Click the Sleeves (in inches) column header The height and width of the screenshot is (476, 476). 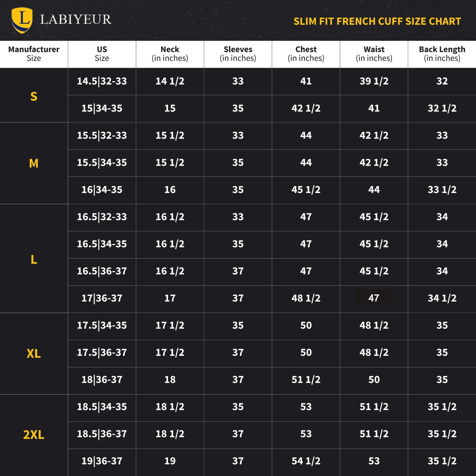[x=238, y=54]
